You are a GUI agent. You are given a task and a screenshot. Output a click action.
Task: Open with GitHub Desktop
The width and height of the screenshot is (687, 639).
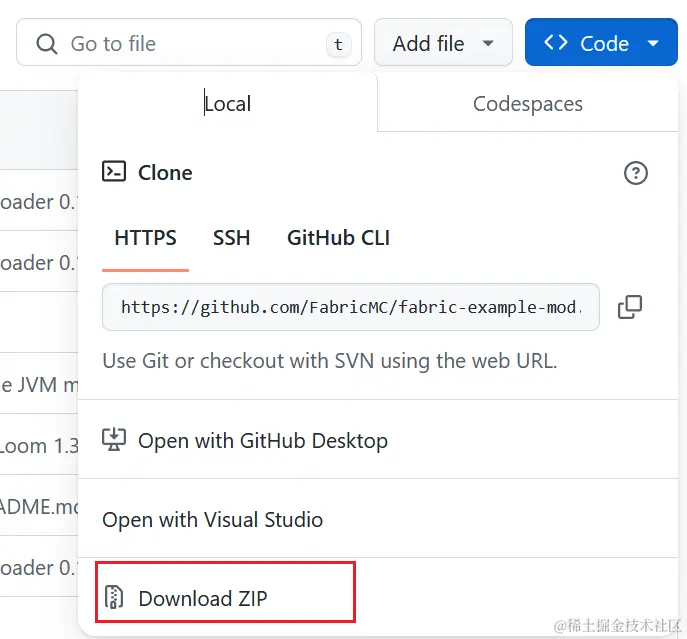(x=378, y=440)
